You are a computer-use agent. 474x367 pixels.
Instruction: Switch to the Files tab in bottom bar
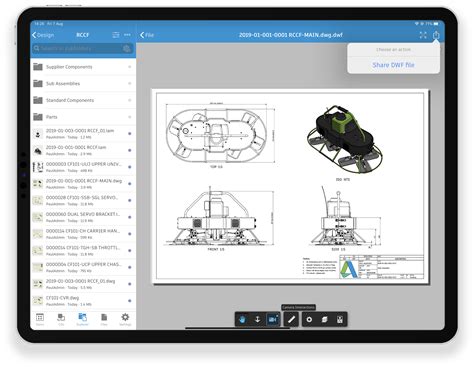104,319
